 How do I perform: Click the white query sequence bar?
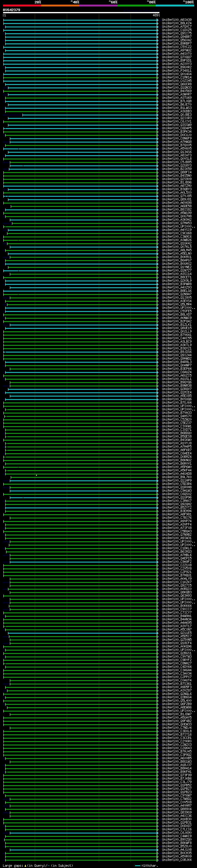[x=81, y=13]
